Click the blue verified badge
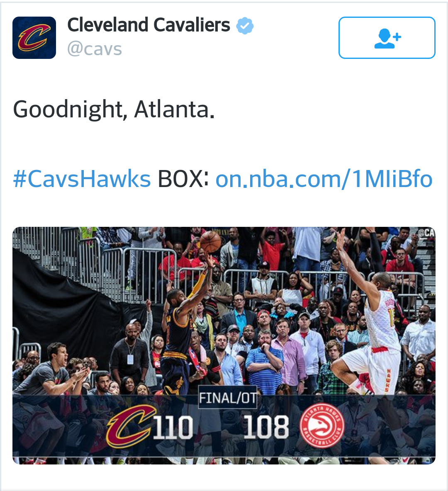The image size is (448, 491). (x=245, y=26)
